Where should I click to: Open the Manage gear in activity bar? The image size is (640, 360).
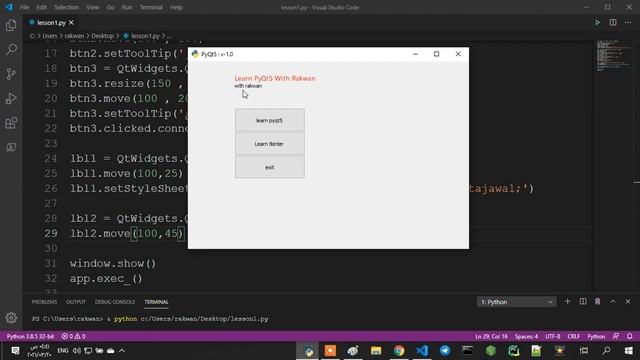click(11, 318)
